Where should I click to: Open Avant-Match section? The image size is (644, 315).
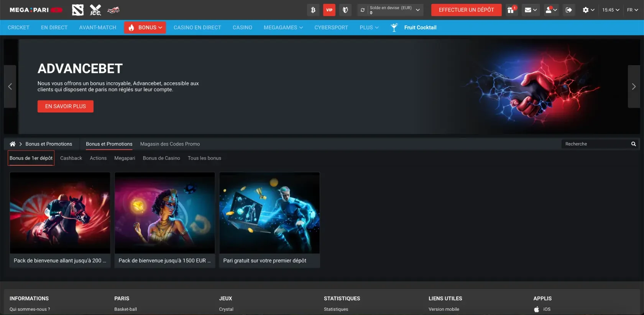(98, 28)
